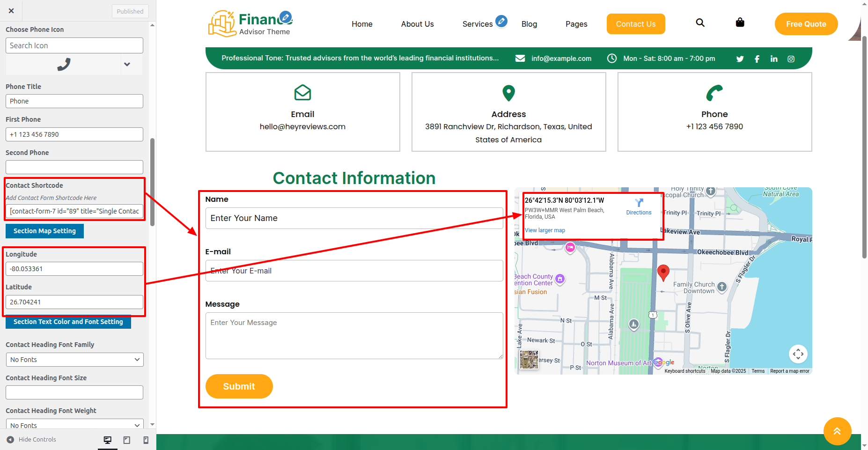Screen dimensions: 868x450
Task: Expand the phone icon chooser dropdown
Action: click(127, 64)
